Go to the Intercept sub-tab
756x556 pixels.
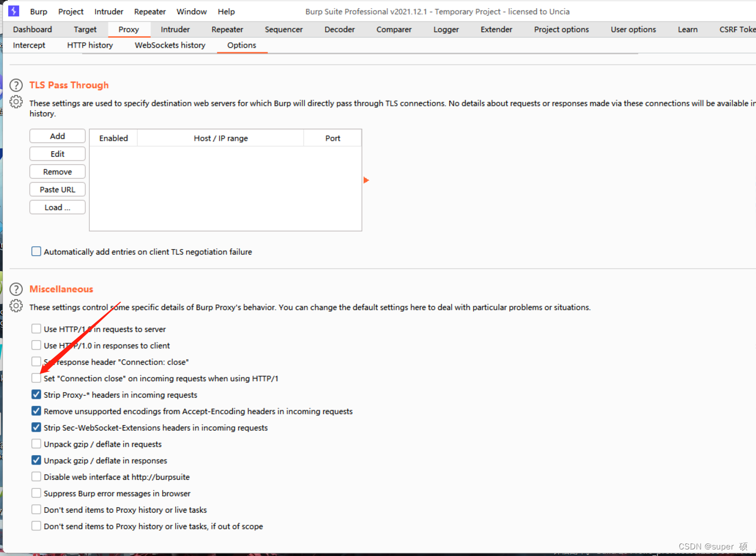[29, 45]
